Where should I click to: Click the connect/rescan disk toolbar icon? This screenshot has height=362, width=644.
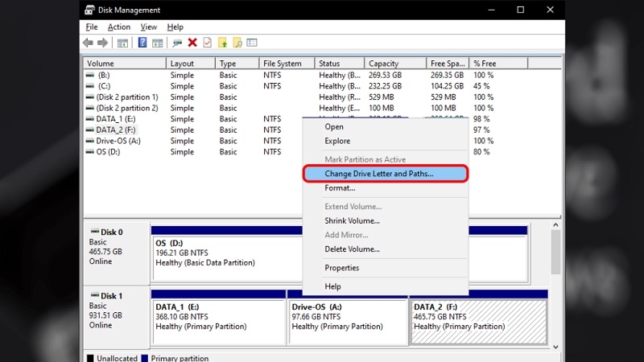point(177,43)
